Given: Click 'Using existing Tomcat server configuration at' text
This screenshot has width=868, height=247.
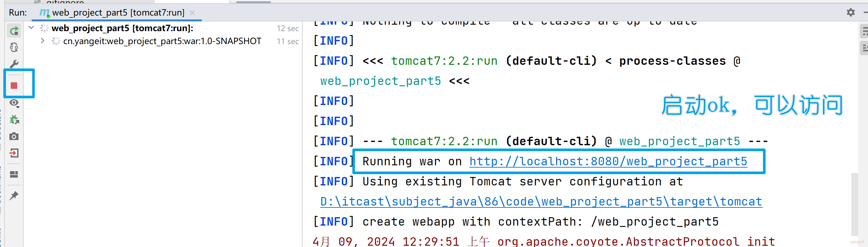Looking at the screenshot, I should [523, 182].
